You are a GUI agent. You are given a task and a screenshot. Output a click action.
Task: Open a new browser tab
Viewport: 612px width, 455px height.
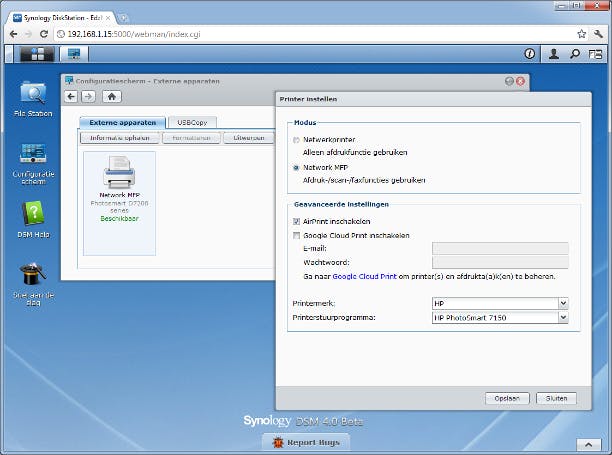click(x=123, y=18)
